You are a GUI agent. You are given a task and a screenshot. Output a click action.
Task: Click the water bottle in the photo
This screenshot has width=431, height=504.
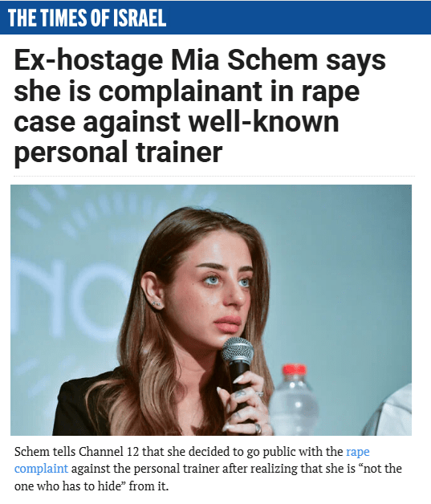pyautogui.click(x=294, y=400)
